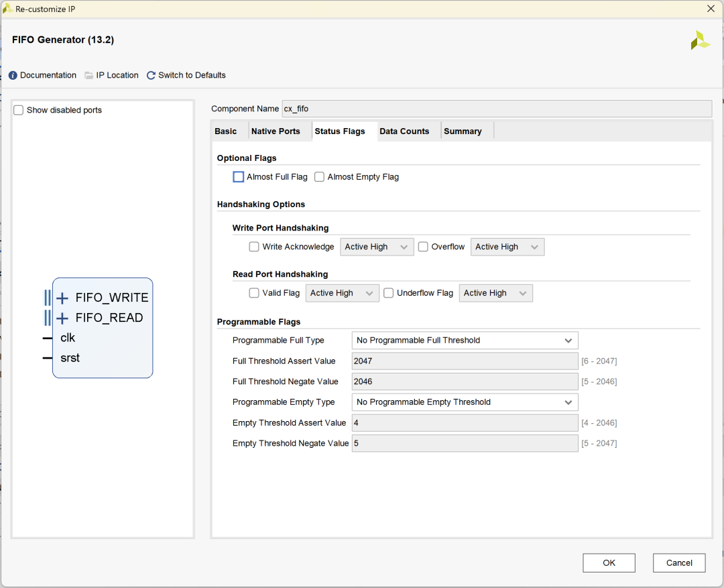The image size is (724, 588).
Task: Click the Documentation info icon
Action: click(x=13, y=75)
